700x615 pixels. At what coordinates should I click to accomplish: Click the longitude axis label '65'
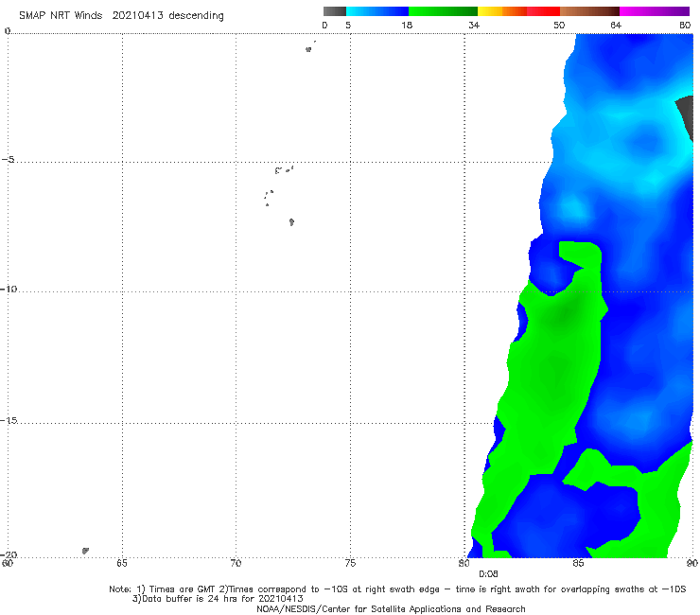122,563
